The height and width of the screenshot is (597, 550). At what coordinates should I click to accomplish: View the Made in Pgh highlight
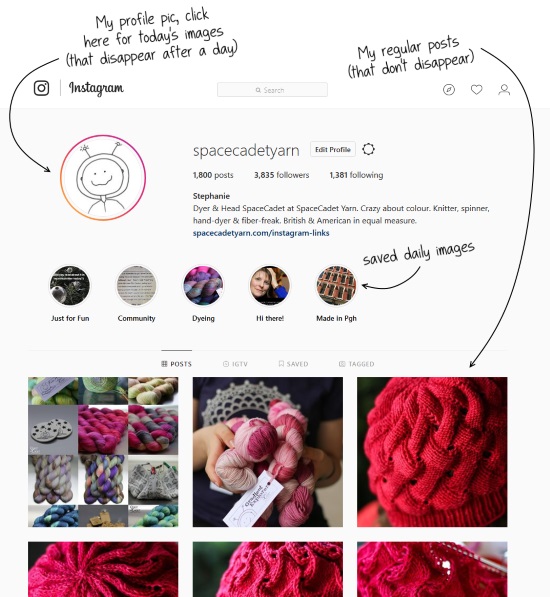pyautogui.click(x=336, y=286)
